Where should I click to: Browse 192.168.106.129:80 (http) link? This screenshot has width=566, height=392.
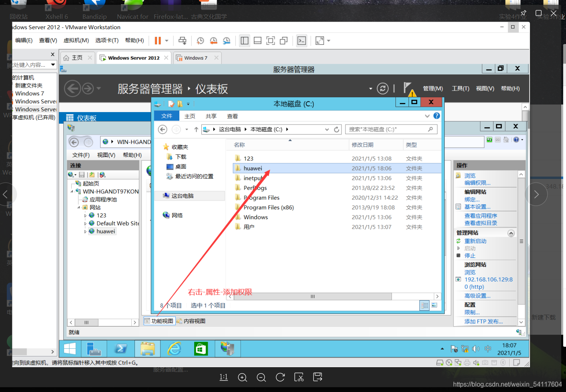[x=488, y=283]
